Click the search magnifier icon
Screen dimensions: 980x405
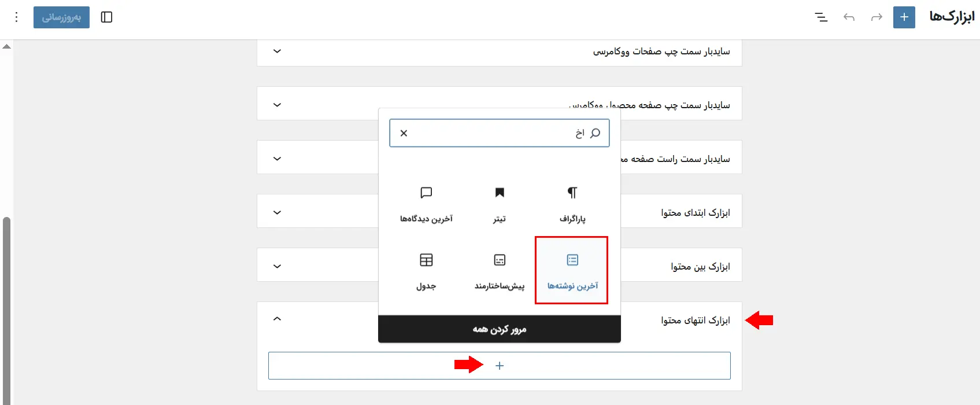click(x=595, y=133)
